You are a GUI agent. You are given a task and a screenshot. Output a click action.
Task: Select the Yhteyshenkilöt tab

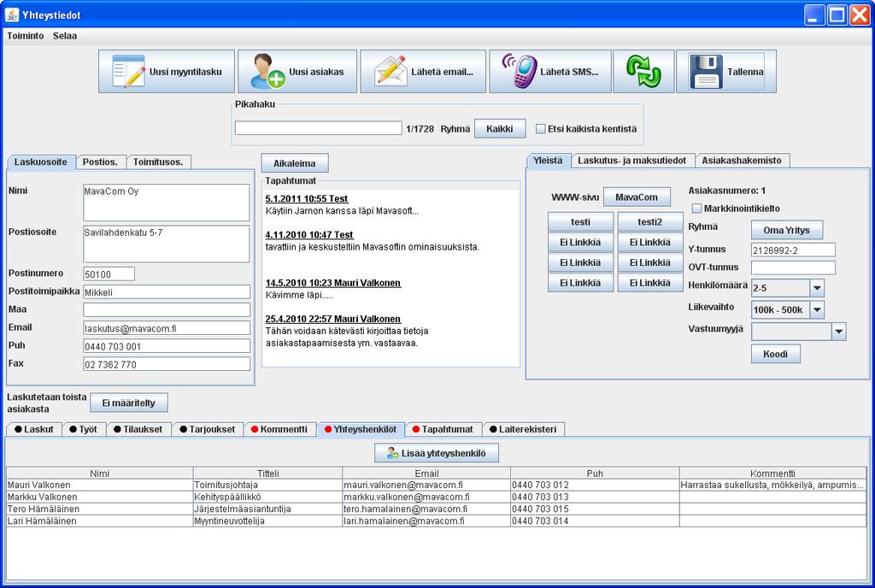361,429
